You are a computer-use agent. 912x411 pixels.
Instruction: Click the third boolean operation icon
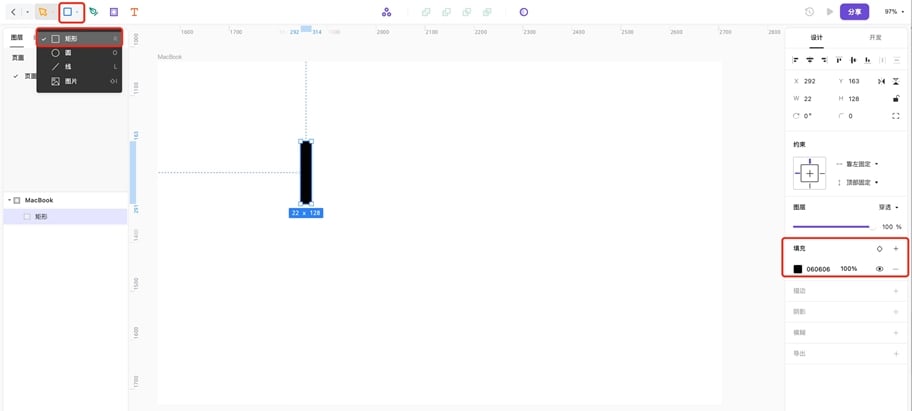coord(466,12)
